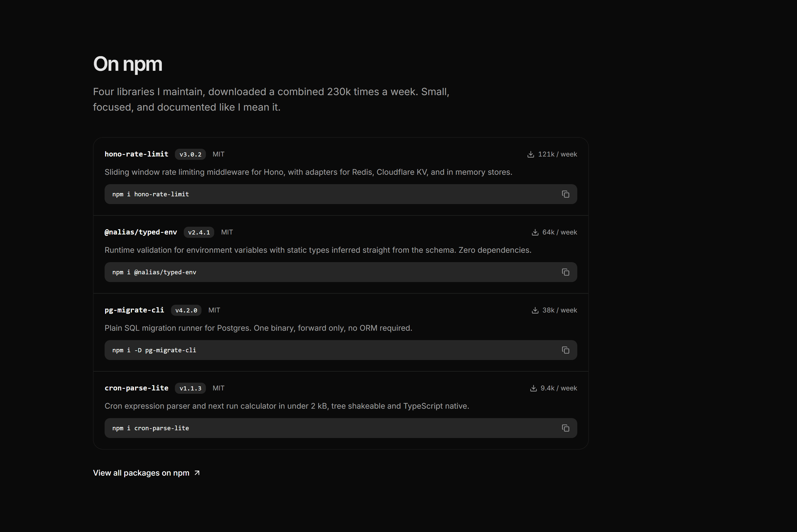
Task: Click the v1.1.3 version badge
Action: [x=190, y=388]
